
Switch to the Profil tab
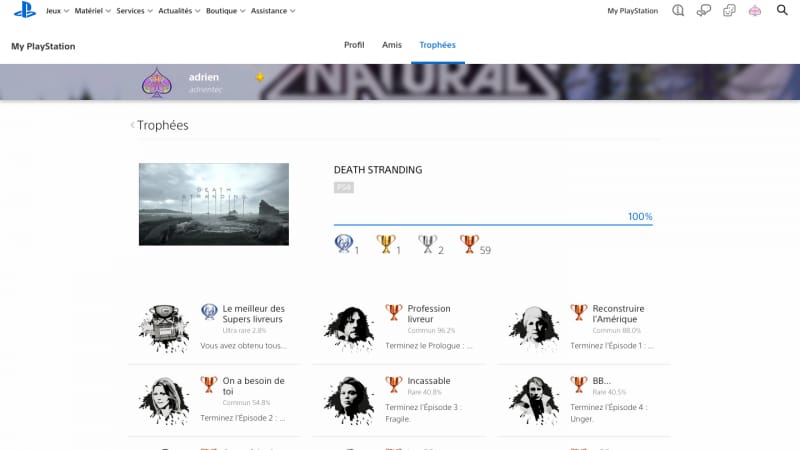[x=354, y=45]
